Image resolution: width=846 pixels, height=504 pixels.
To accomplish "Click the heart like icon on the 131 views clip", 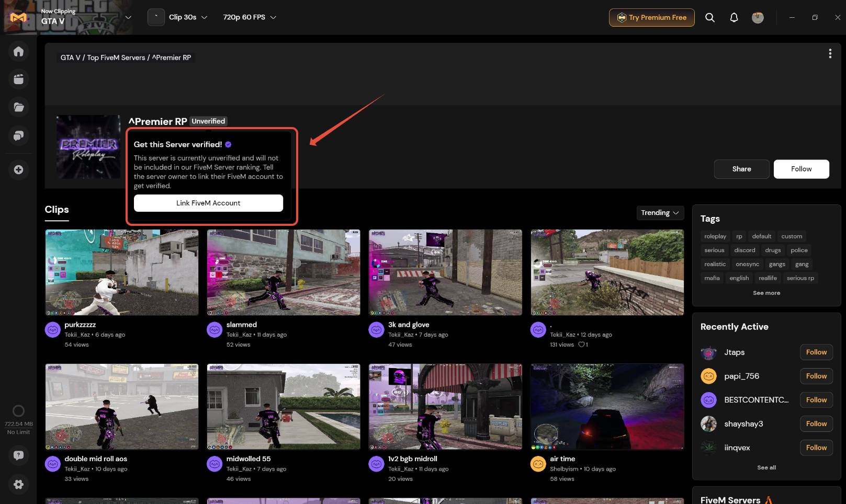I will (x=581, y=345).
